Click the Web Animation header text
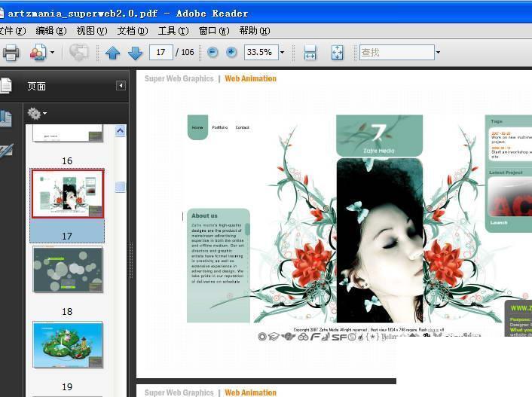Viewport: 532px width, 397px height. [x=251, y=78]
